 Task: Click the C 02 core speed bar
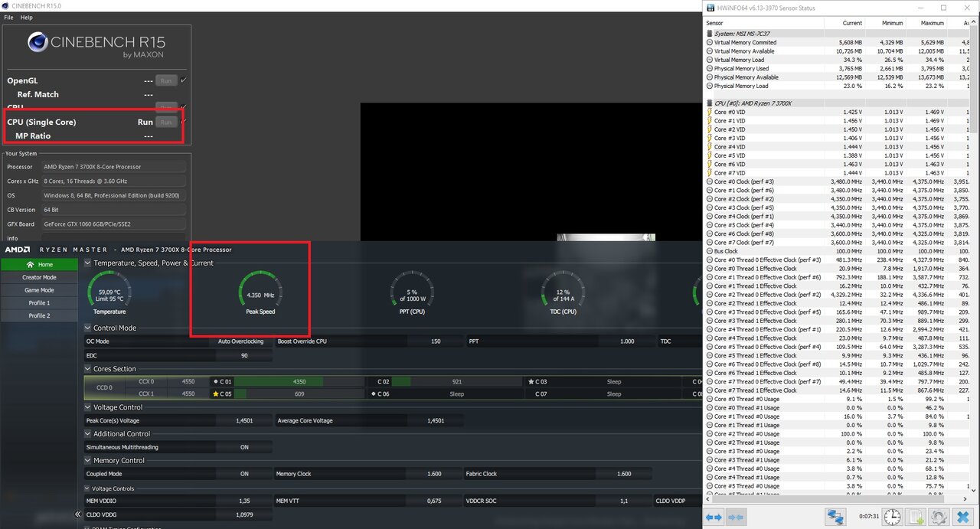click(457, 381)
